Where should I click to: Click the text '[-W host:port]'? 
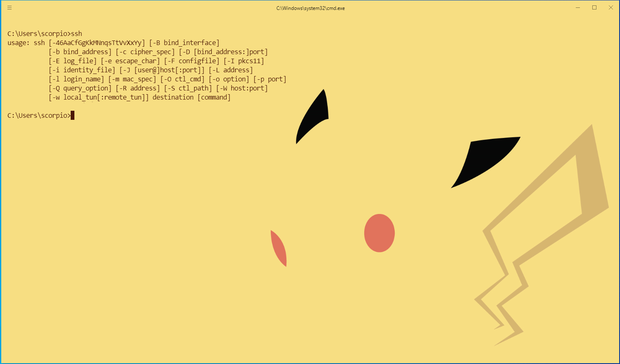tap(242, 88)
